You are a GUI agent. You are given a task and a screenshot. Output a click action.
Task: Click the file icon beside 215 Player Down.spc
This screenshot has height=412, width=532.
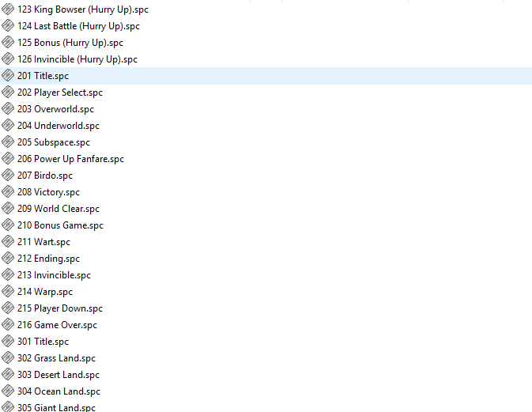point(8,308)
